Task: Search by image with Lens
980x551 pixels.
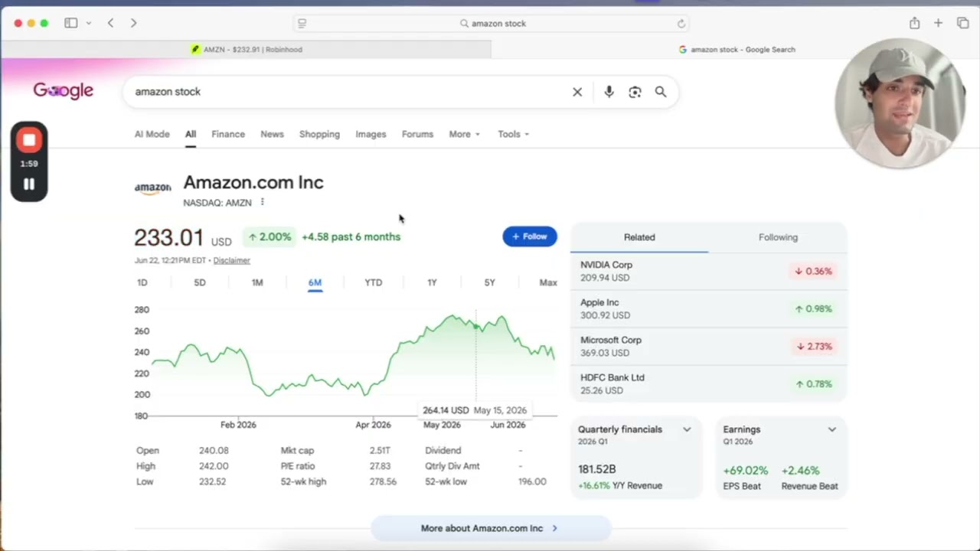Action: point(635,92)
